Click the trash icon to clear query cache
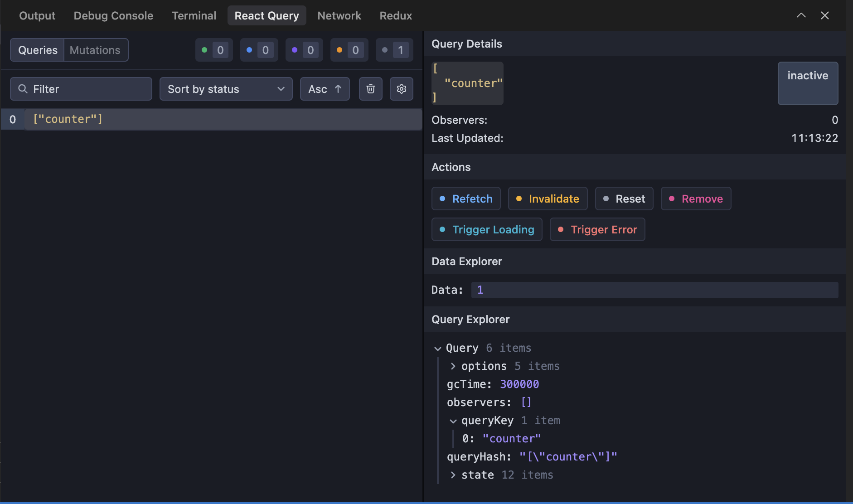The height and width of the screenshot is (504, 853). [370, 89]
